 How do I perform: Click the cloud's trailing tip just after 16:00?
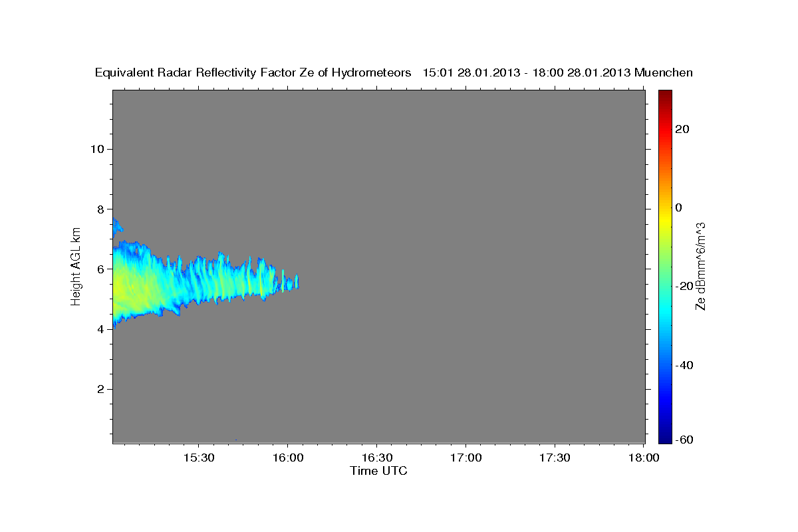(x=295, y=282)
